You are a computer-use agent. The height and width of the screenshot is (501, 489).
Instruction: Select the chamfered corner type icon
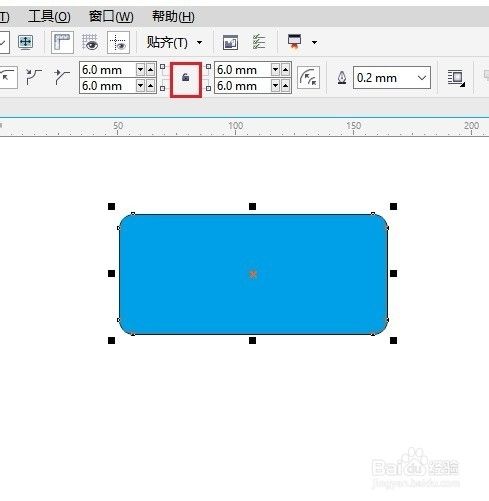[x=62, y=77]
